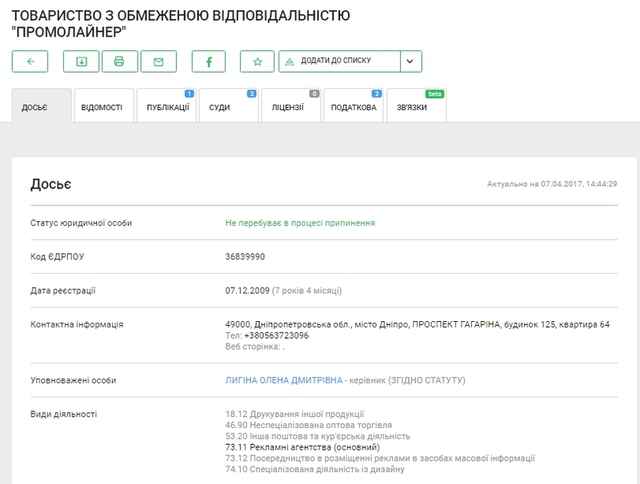This screenshot has width=640, height=484.
Task: Click the status 'Не перебуває в процесі припинення'
Action: [300, 223]
